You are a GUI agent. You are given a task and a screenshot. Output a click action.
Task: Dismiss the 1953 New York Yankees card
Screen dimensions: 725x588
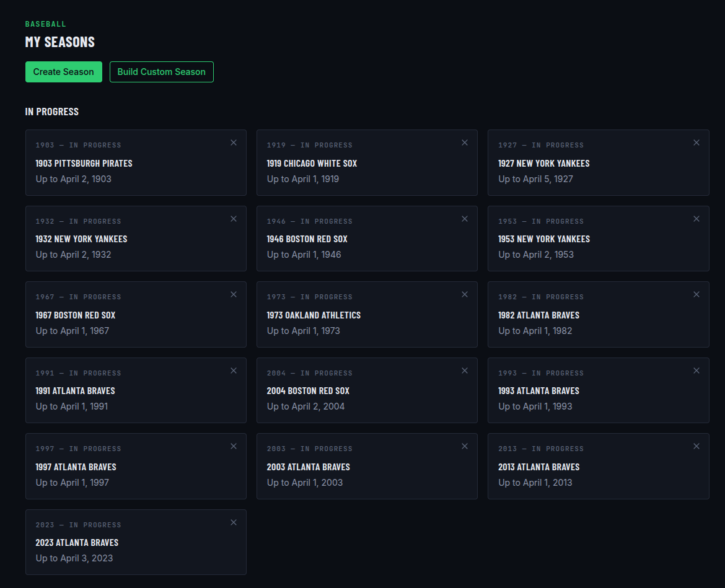point(696,219)
